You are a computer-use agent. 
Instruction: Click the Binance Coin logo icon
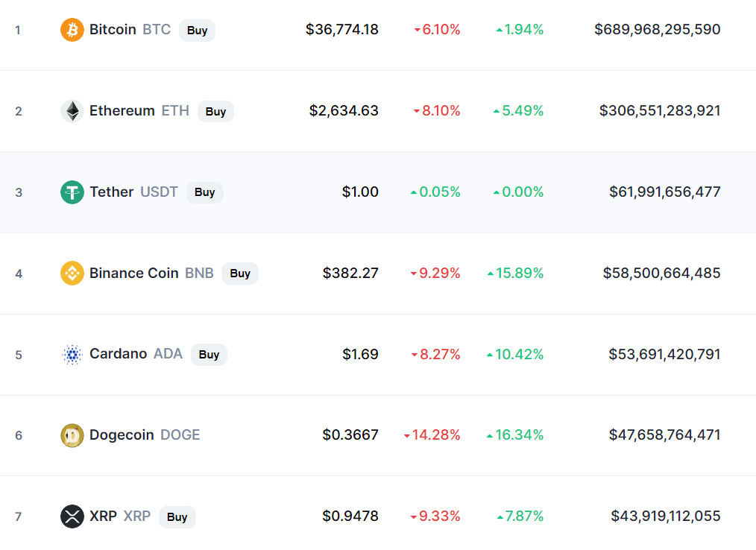click(72, 274)
